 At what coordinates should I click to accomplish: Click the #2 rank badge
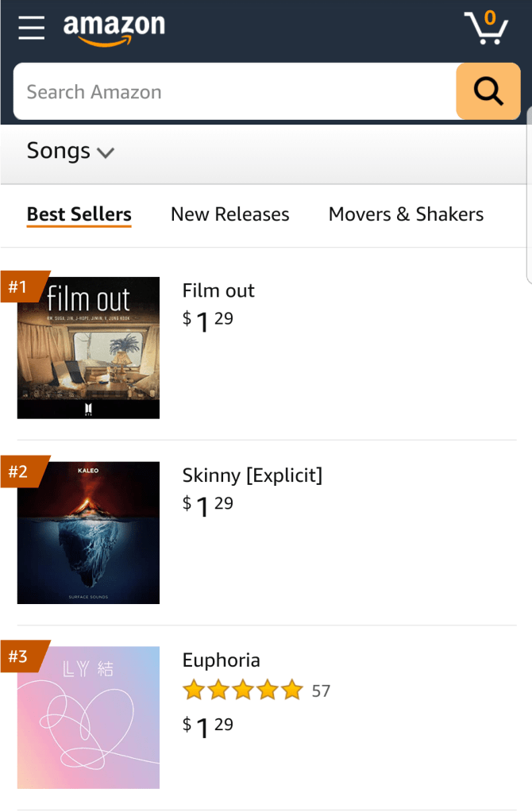19,471
